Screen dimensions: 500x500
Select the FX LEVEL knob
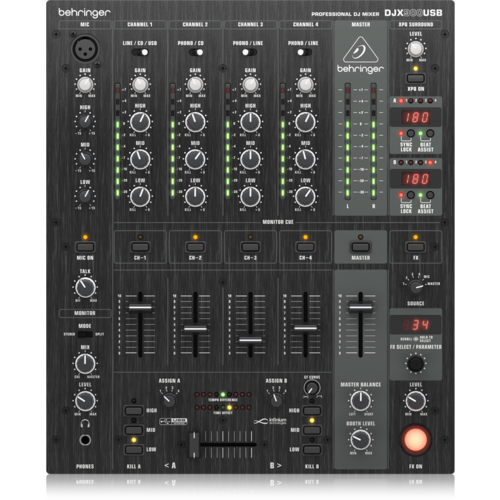[x=416, y=401]
